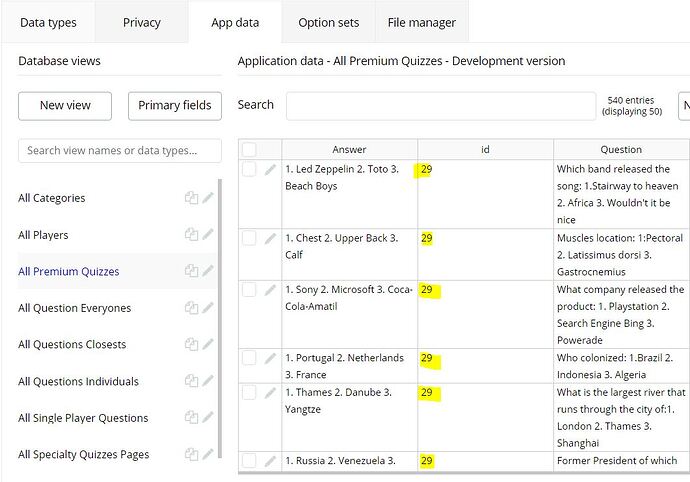The image size is (690, 482).
Task: Duplicate the All Premium Quizzes view
Action: tap(191, 271)
